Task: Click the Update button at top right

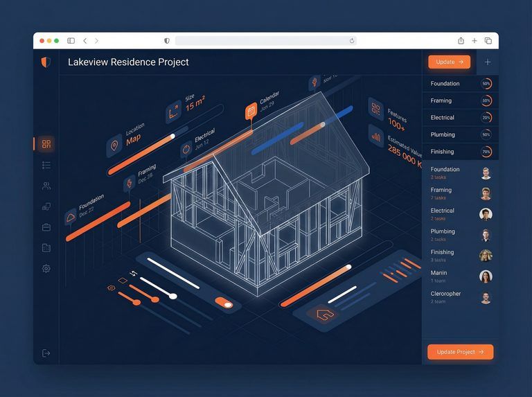Action: point(449,62)
